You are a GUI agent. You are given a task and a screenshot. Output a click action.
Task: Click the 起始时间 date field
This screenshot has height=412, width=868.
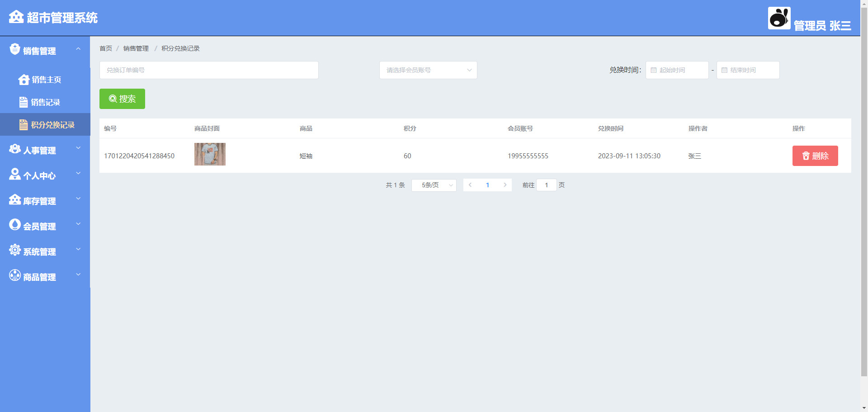pos(677,70)
